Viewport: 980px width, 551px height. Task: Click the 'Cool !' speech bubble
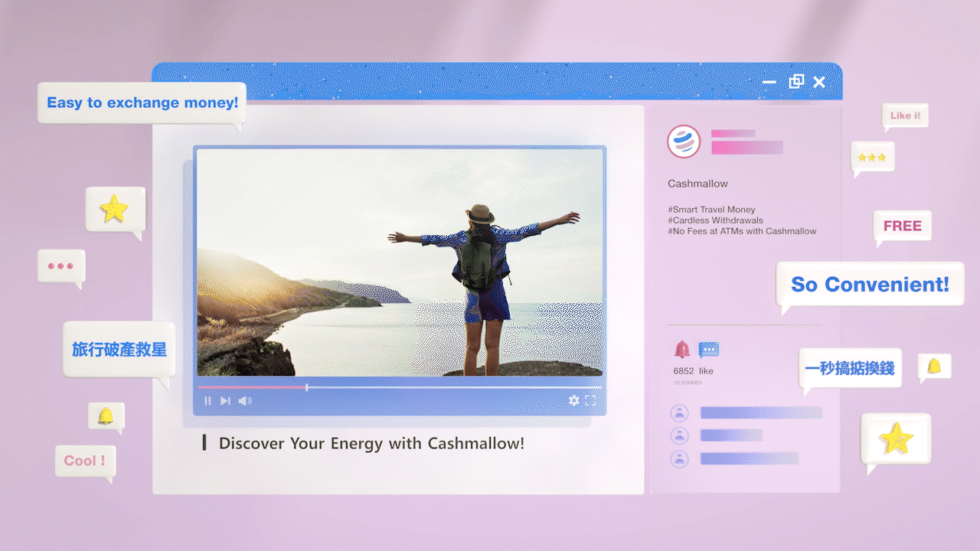tap(85, 462)
